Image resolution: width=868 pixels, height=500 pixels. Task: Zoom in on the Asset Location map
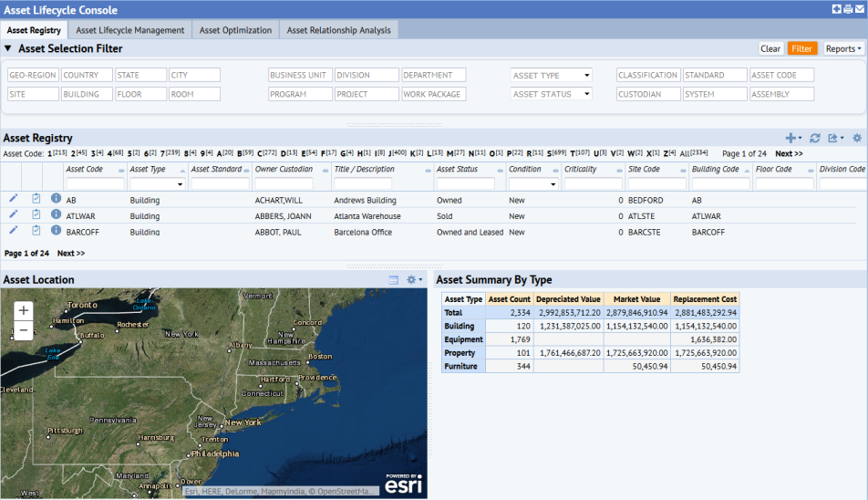(24, 310)
